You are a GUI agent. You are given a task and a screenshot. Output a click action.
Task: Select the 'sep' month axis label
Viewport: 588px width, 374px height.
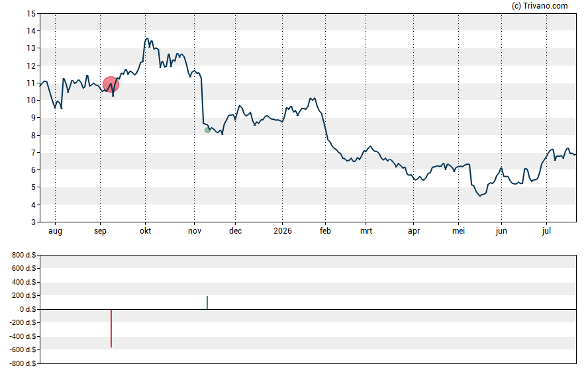100,231
